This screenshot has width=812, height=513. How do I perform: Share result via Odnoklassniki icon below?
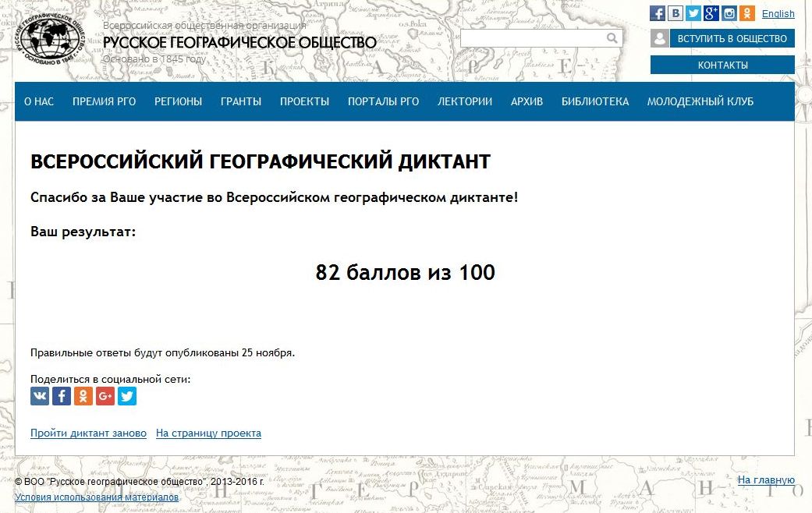point(83,396)
